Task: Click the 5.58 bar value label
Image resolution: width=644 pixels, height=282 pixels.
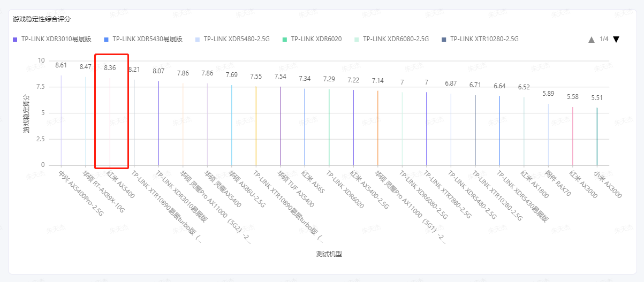Action: (573, 97)
